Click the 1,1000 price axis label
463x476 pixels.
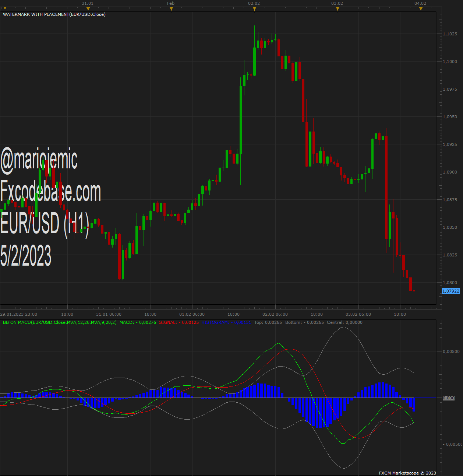[450, 62]
